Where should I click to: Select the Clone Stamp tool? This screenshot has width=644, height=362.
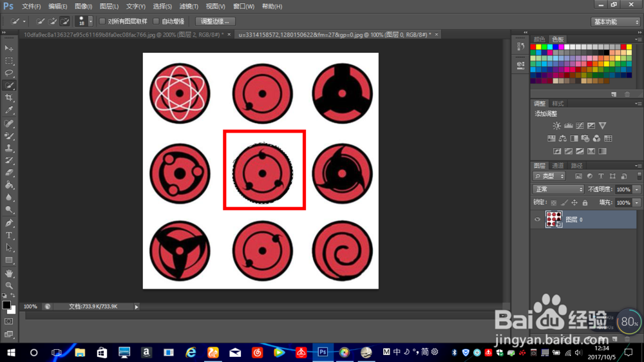8,148
